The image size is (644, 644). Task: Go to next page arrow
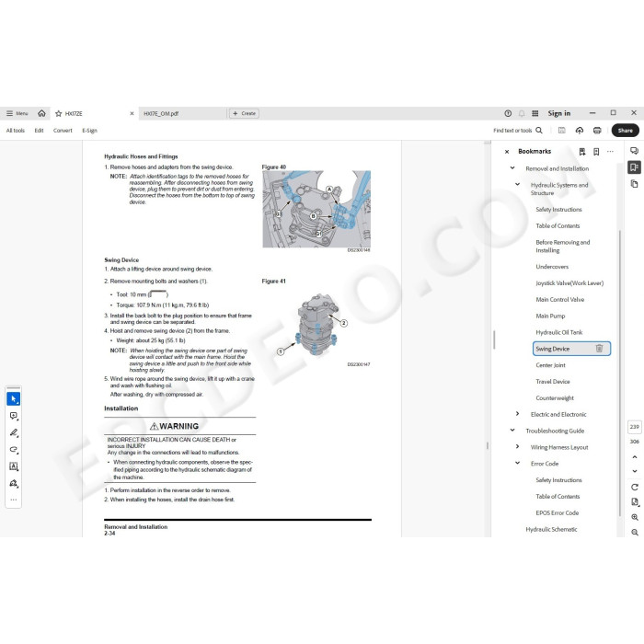635,471
